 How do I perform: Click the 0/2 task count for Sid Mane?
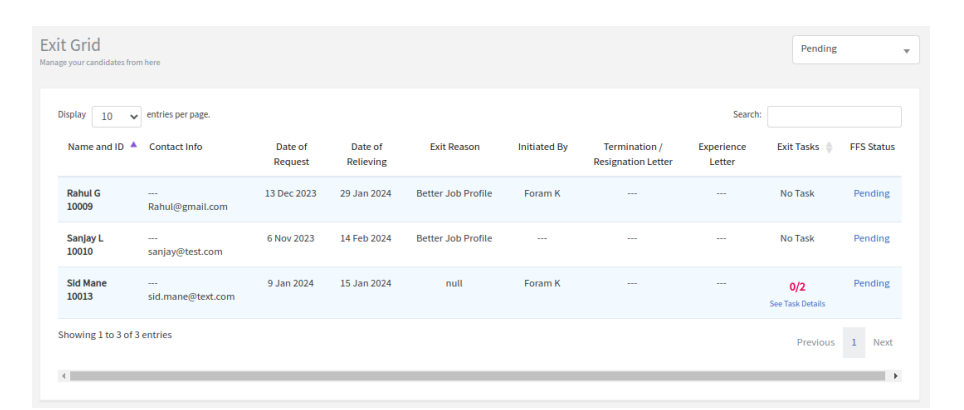point(797,287)
